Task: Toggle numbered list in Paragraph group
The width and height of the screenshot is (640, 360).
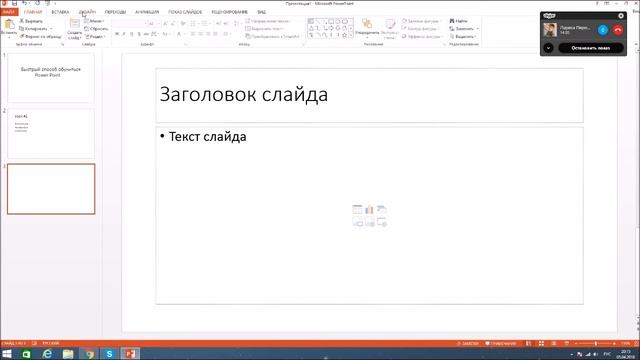Action: [x=205, y=24]
